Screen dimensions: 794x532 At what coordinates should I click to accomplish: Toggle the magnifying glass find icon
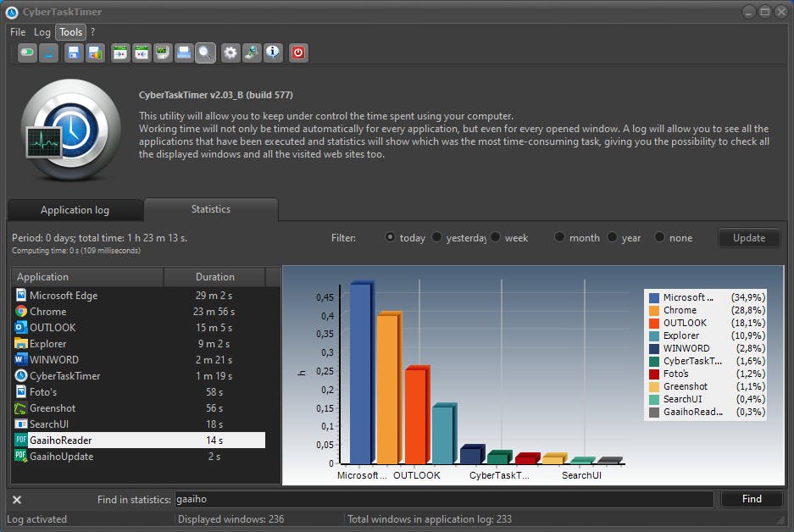click(x=205, y=53)
